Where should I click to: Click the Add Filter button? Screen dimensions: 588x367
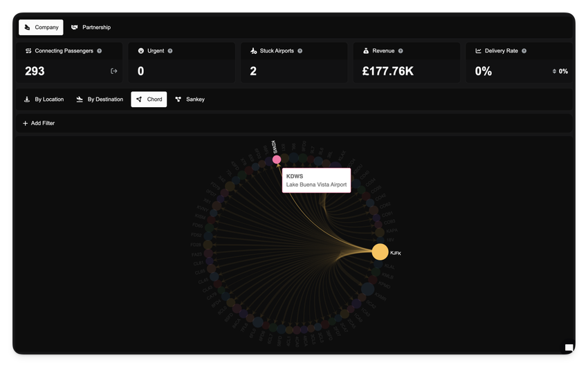click(x=39, y=123)
